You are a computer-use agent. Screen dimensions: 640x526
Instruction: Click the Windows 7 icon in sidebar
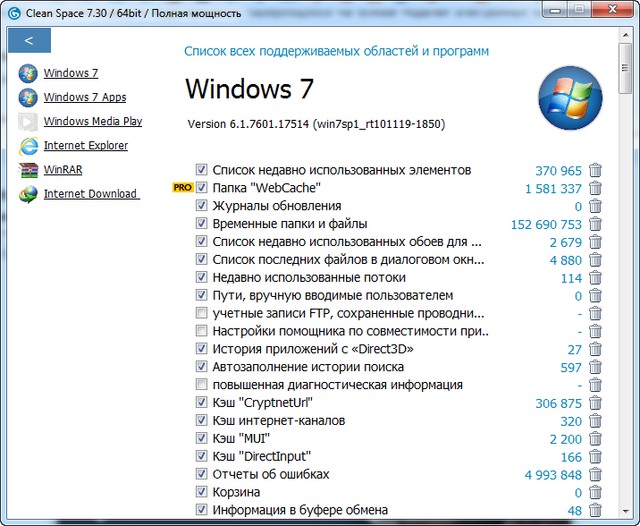pyautogui.click(x=28, y=74)
